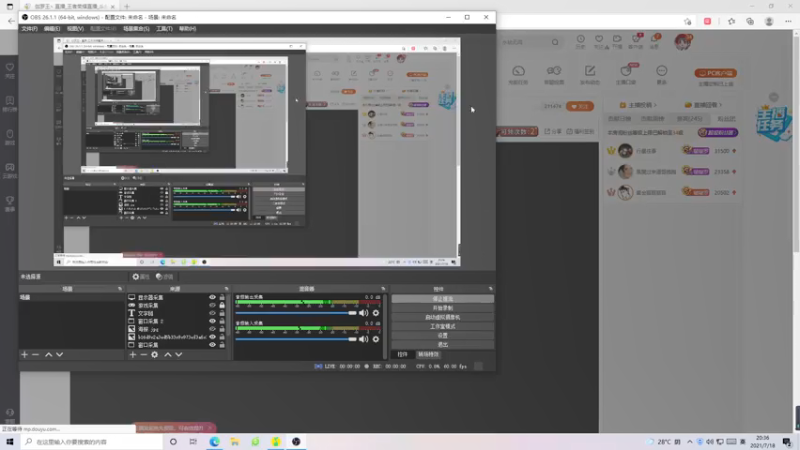Open the 视图(V) menu in OBS
The width and height of the screenshot is (800, 450).
(75, 29)
